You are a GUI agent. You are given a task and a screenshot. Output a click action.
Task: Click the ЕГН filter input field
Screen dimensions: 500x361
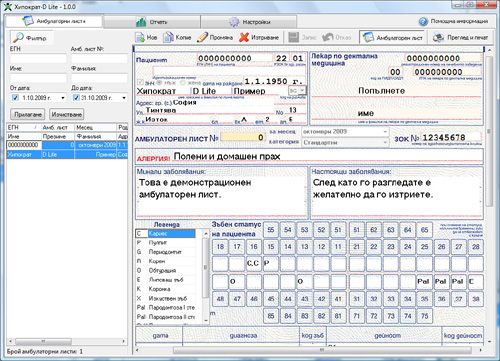38,59
